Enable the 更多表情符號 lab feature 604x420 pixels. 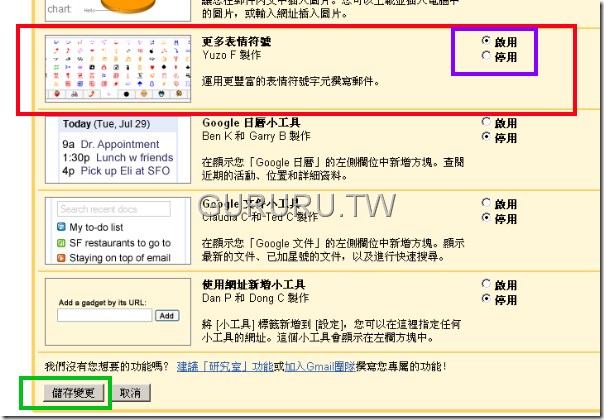(x=486, y=40)
